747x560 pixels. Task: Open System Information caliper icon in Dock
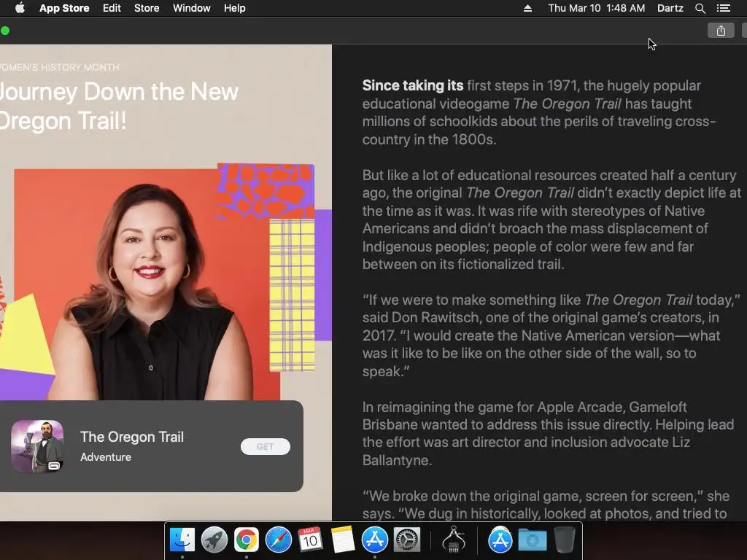[454, 540]
